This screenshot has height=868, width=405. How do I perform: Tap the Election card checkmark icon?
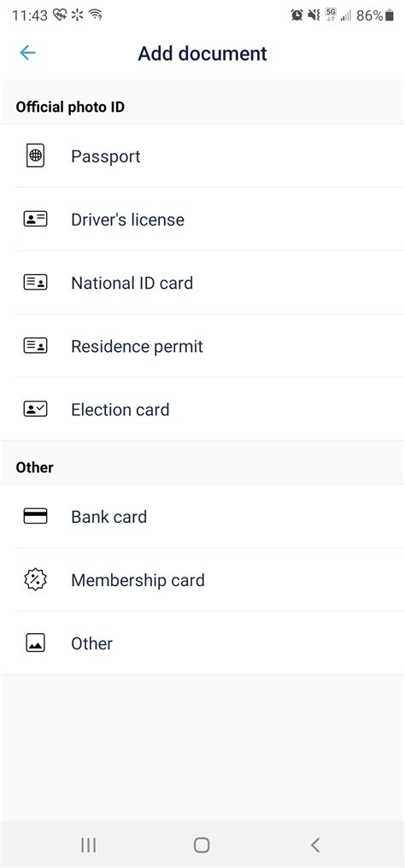point(35,409)
